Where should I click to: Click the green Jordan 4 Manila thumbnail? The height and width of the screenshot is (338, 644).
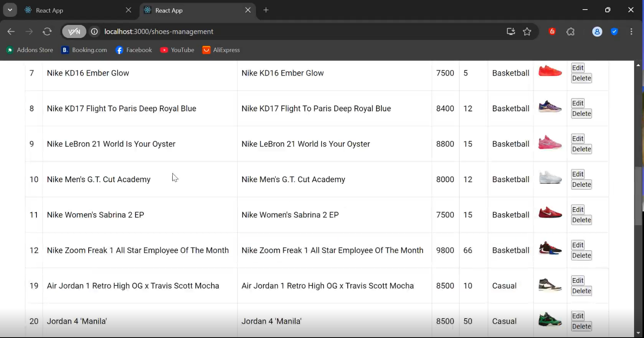[x=550, y=320]
